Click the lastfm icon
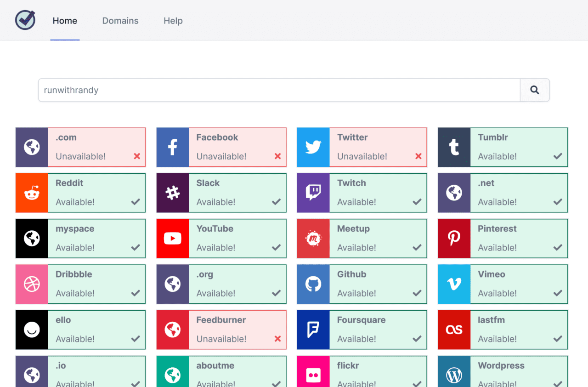The image size is (588, 387). tap(454, 330)
